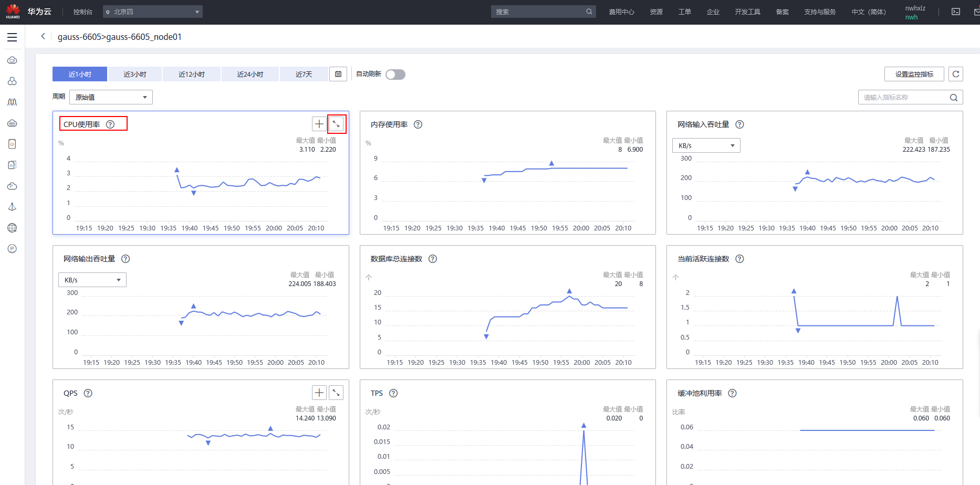The image size is (980, 485).
Task: Click the plus icon on QPS chart
Action: pyautogui.click(x=319, y=393)
